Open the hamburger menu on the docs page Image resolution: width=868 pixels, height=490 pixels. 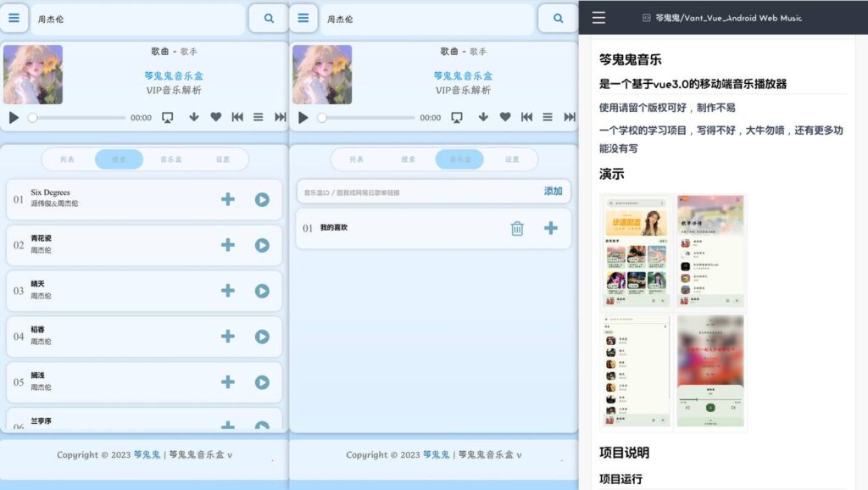tap(598, 18)
